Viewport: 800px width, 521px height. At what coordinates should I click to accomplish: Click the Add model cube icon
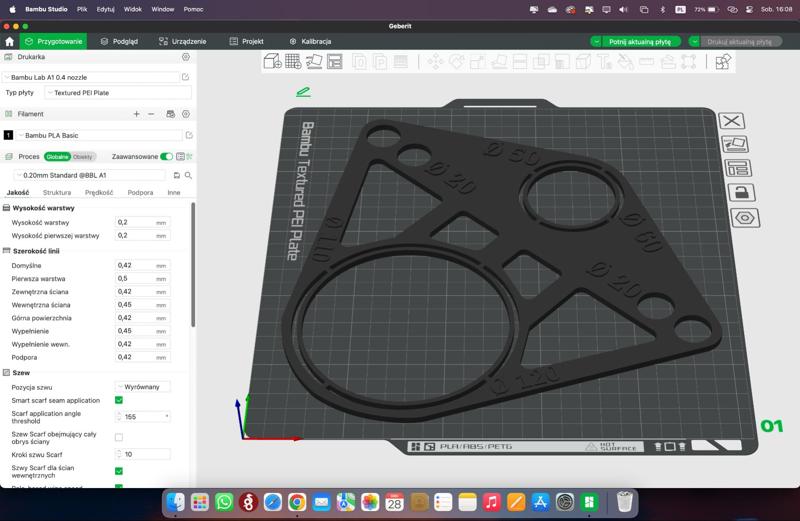click(272, 62)
